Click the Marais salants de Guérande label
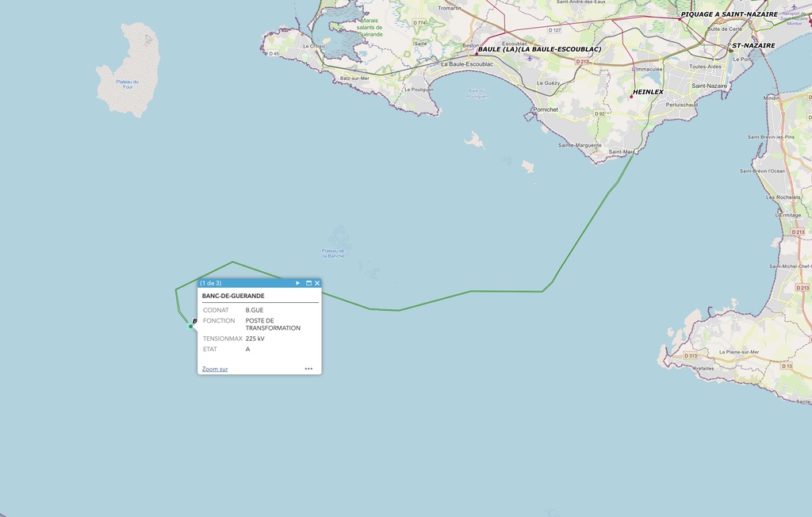Screen dimensions: 812x517 [370, 28]
